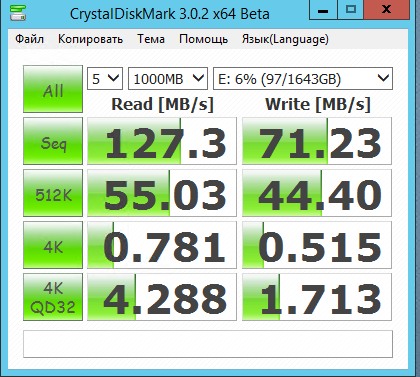The width and height of the screenshot is (420, 377).
Task: Select the 4K QD32 read result 4.288
Action: click(162, 297)
